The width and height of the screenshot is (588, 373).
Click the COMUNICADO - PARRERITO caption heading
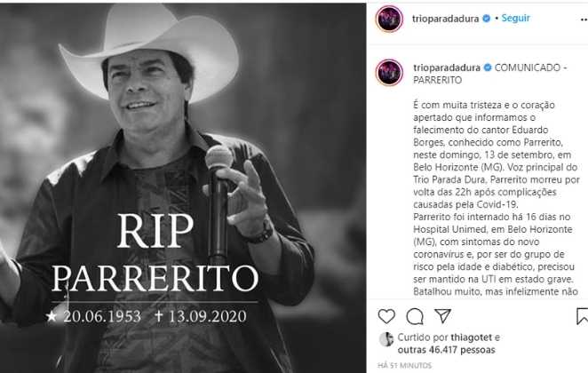[490, 74]
